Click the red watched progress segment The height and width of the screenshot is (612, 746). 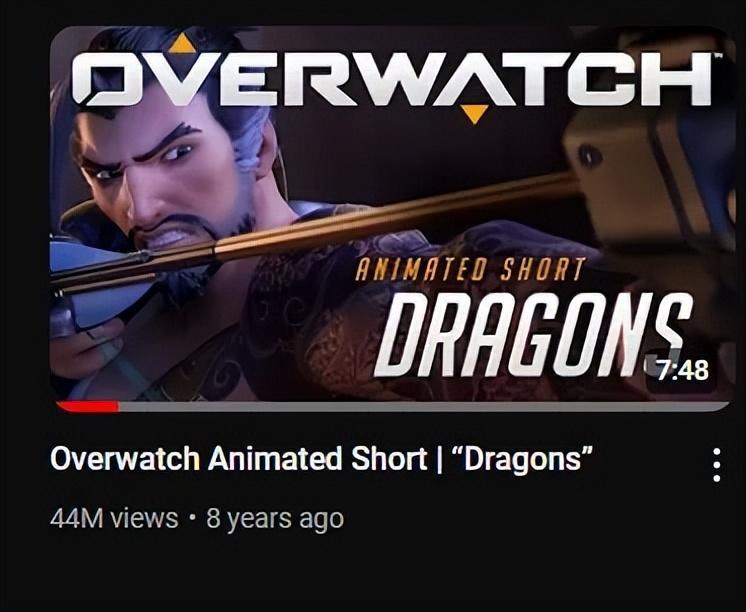pyautogui.click(x=88, y=406)
